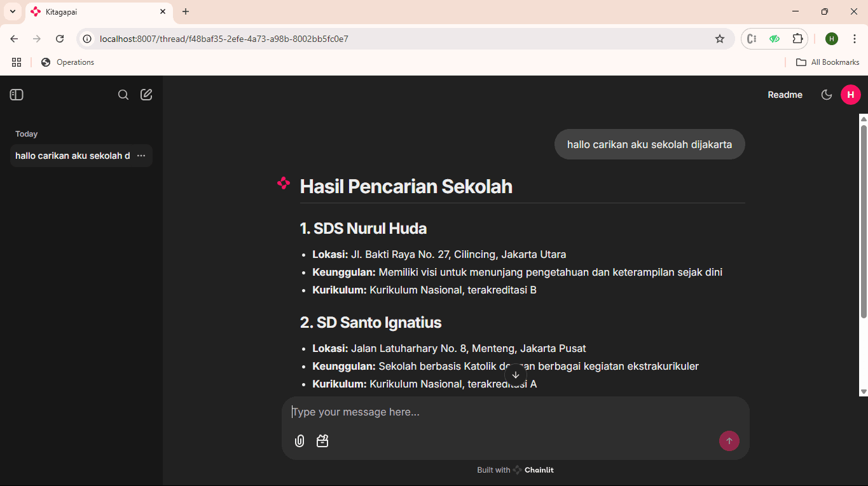Open options for 'hallo carikan aku sekolah' thread
This screenshot has height=486, width=868.
point(141,156)
